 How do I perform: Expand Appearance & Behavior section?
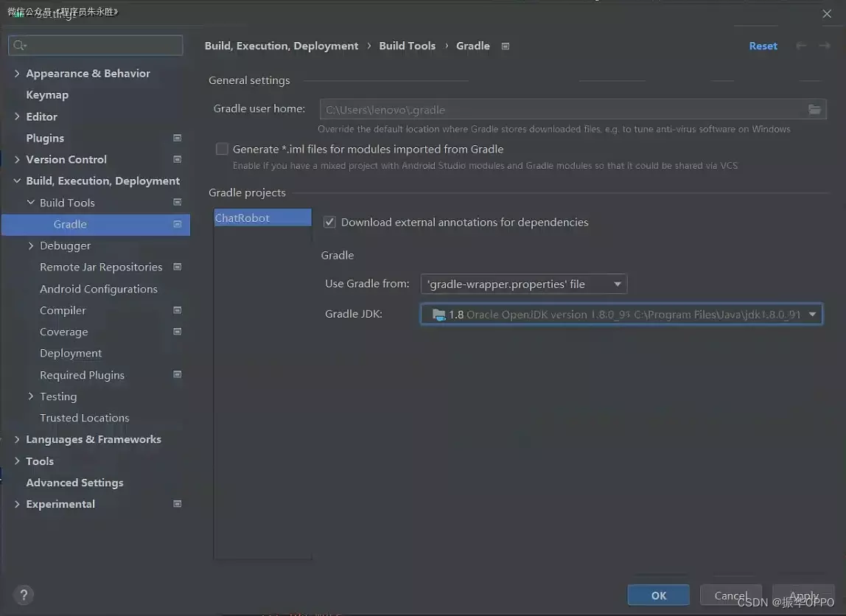coord(17,74)
